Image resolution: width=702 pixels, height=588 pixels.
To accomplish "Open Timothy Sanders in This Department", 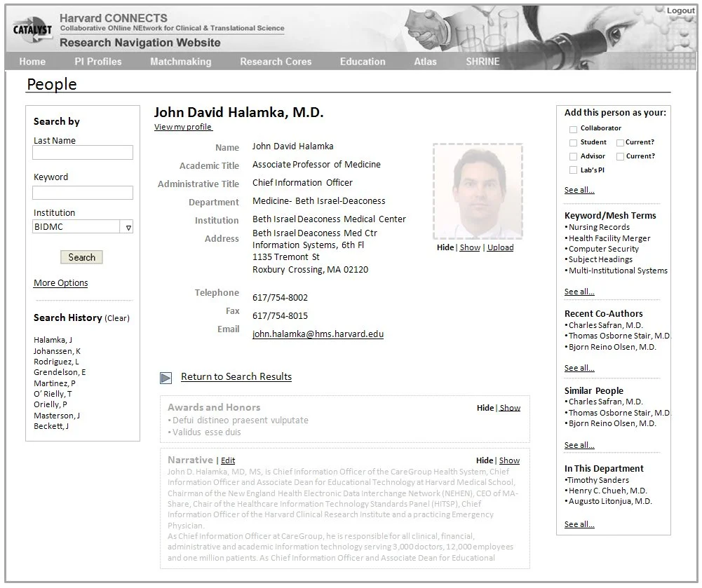I will pyautogui.click(x=598, y=480).
